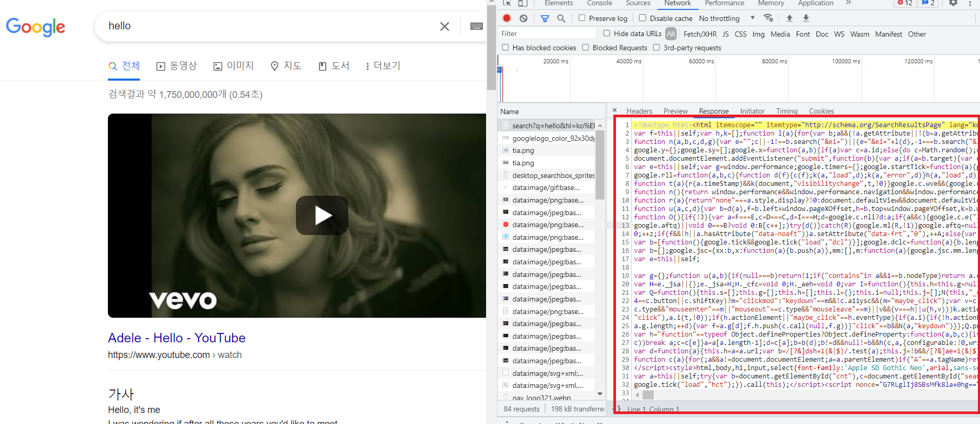Filter requests by Doc
980x424 pixels.
click(822, 34)
